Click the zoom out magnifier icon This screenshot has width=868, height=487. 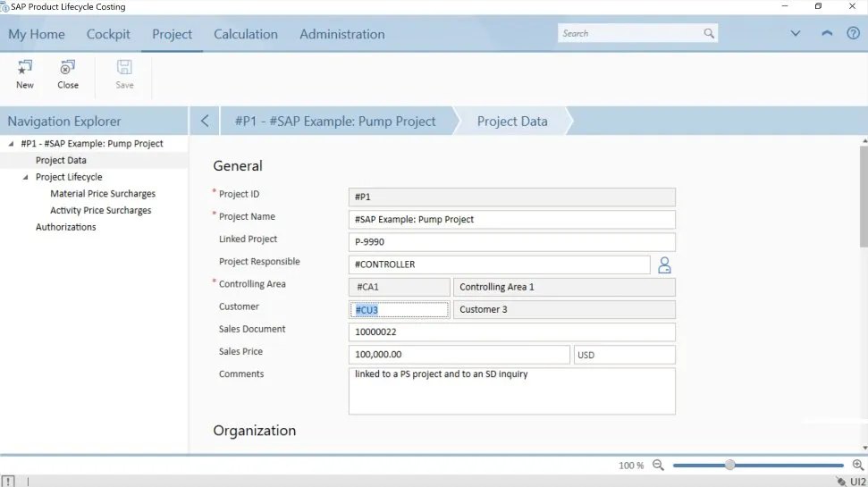click(x=658, y=466)
